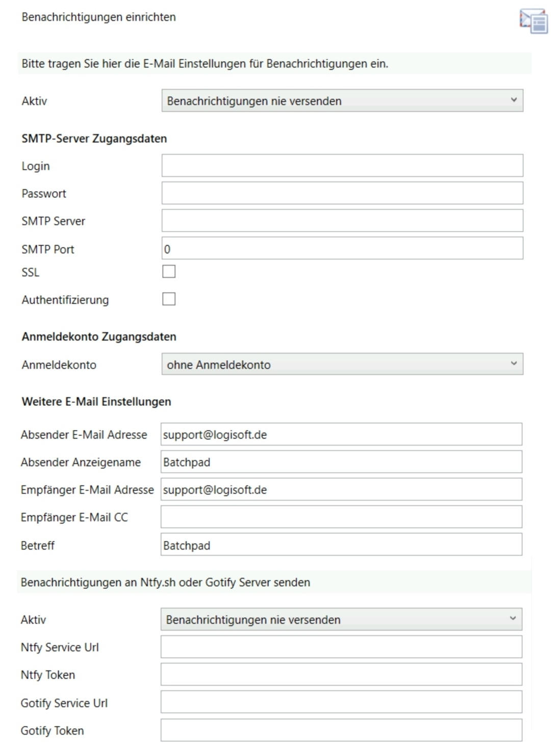Click the Login input field
Image resolution: width=560 pixels, height=752 pixels.
pyautogui.click(x=342, y=166)
